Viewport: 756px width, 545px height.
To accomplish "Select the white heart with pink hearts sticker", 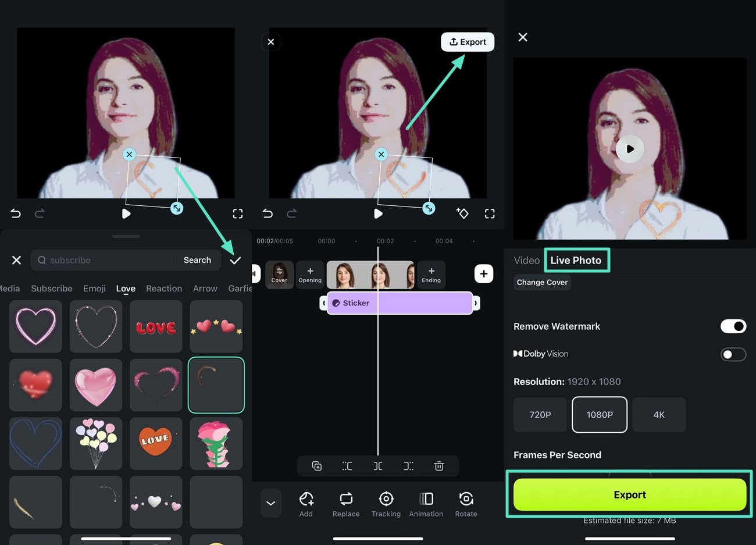I will click(x=156, y=502).
